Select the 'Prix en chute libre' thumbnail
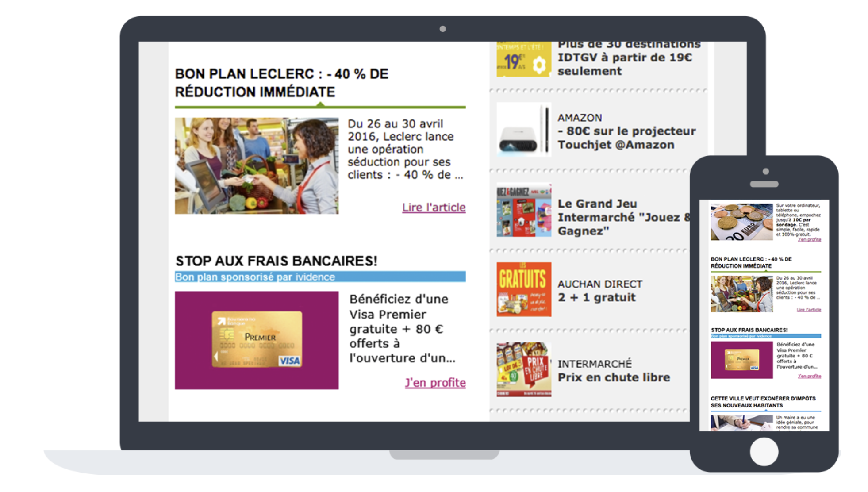 [524, 369]
